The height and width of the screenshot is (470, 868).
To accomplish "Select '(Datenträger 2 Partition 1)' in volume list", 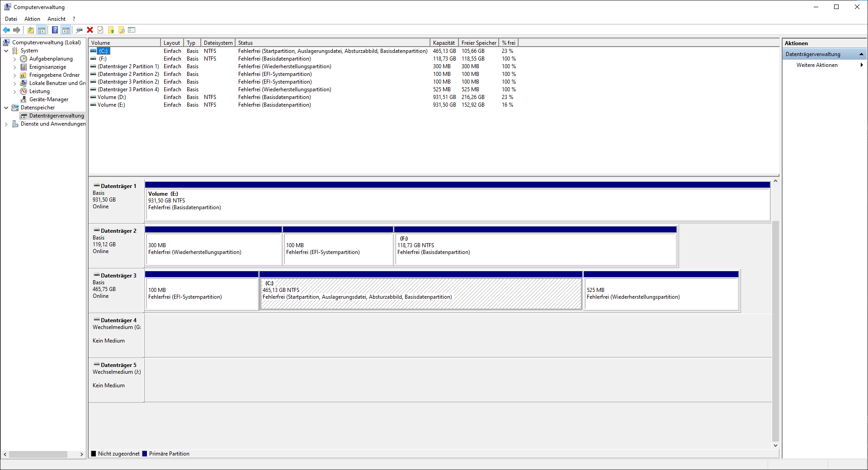I will 303,66.
